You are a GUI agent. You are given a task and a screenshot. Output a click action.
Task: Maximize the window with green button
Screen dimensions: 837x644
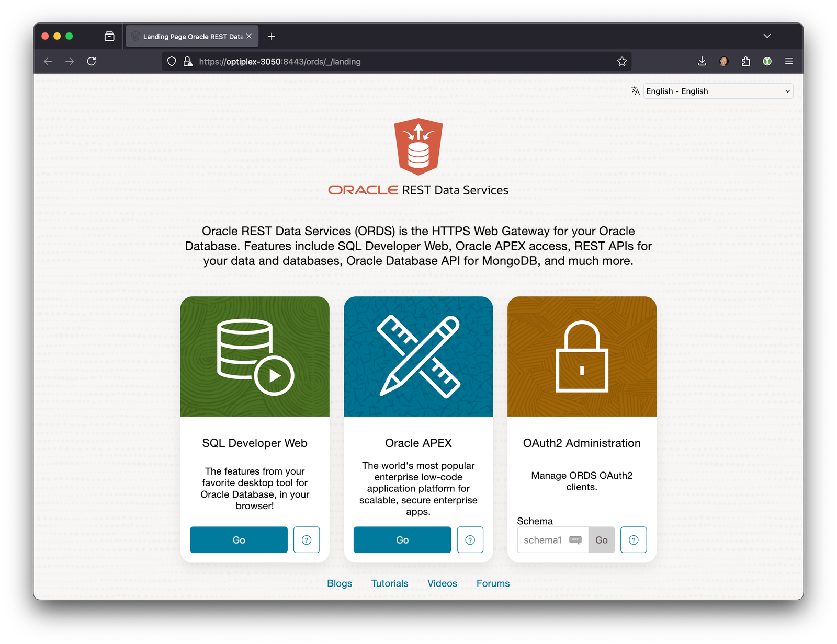pos(69,36)
